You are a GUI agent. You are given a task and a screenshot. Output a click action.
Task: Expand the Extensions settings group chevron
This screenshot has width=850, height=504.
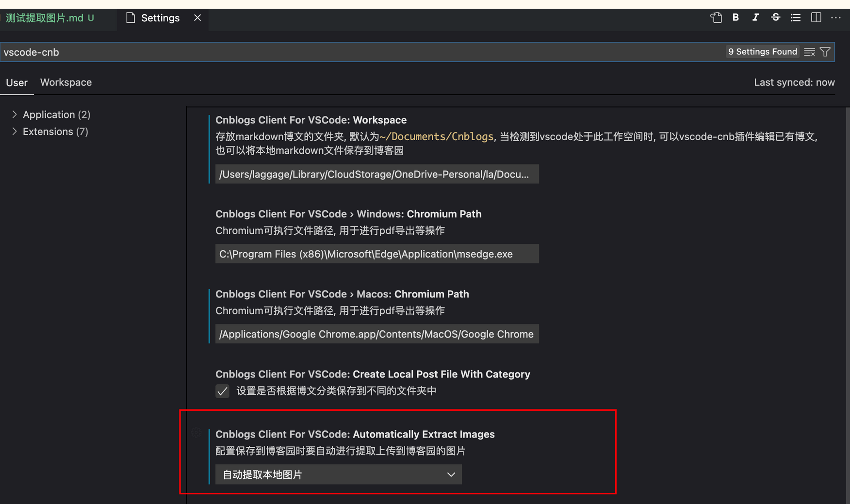pyautogui.click(x=15, y=131)
